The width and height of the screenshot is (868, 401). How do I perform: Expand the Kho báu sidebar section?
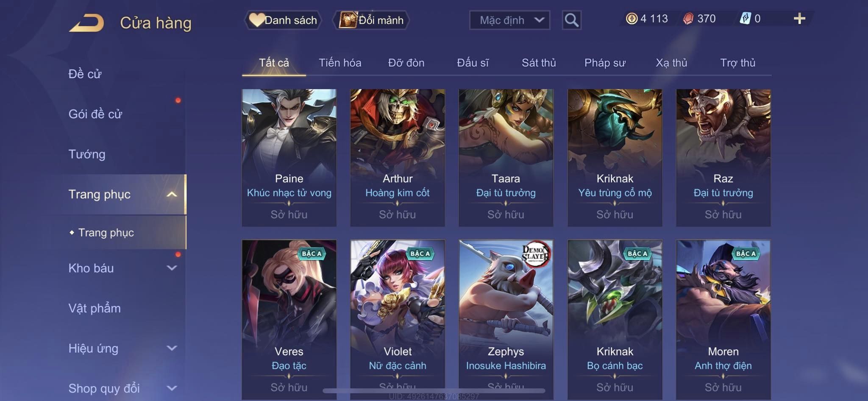pos(172,268)
